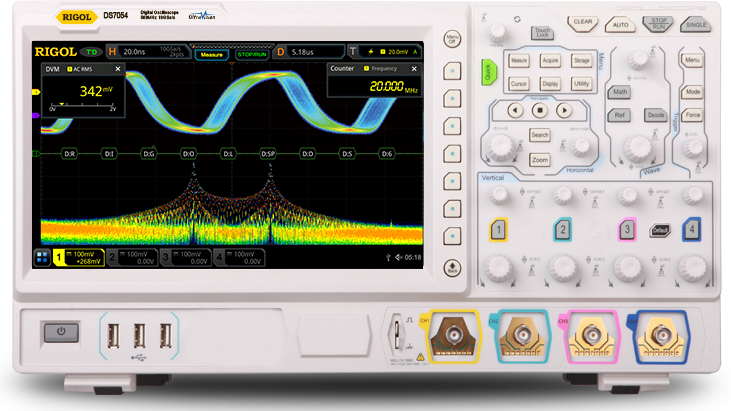This screenshot has width=731, height=411.
Task: Click the horizontal scale knob
Action: [x=500, y=146]
